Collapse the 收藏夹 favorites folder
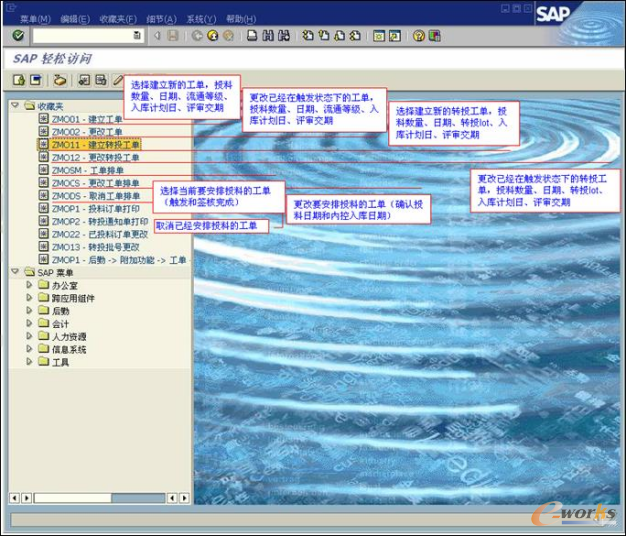The height and width of the screenshot is (536, 626). tap(15, 105)
